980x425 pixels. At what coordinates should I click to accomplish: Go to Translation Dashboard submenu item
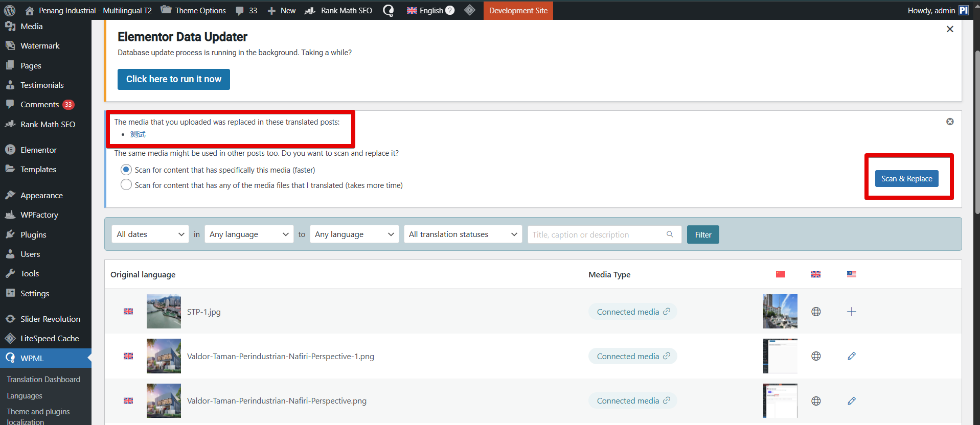pyautogui.click(x=43, y=380)
